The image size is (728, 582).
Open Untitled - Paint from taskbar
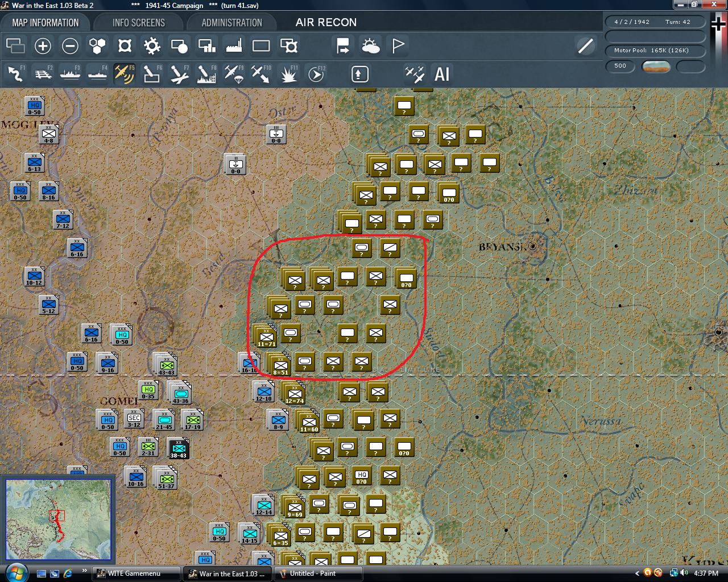[318, 573]
